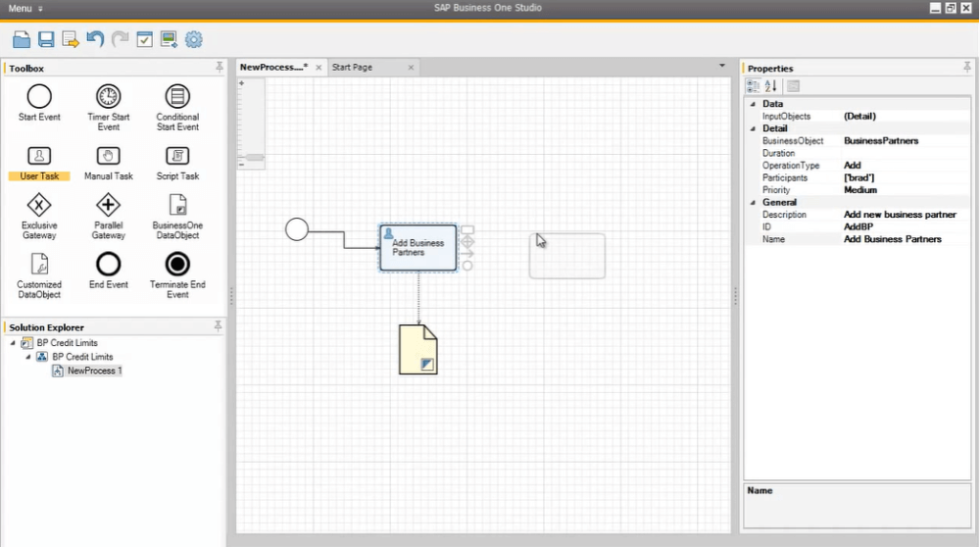Edit the InputObjects (Detail) value
Screen dimensions: 980x547
[x=905, y=117]
